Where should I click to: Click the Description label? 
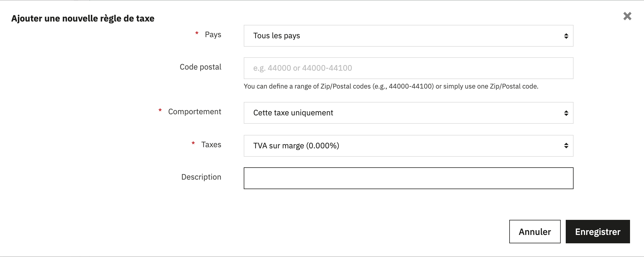(x=201, y=177)
